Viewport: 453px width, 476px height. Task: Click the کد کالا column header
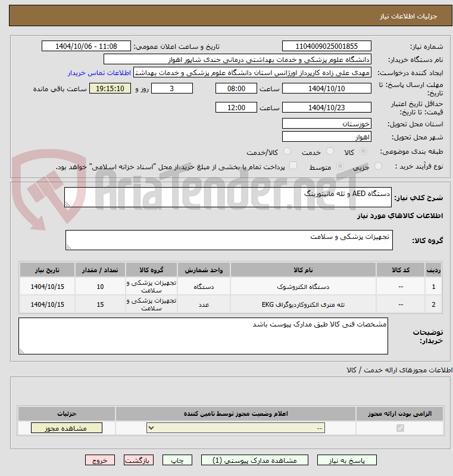pyautogui.click(x=401, y=270)
